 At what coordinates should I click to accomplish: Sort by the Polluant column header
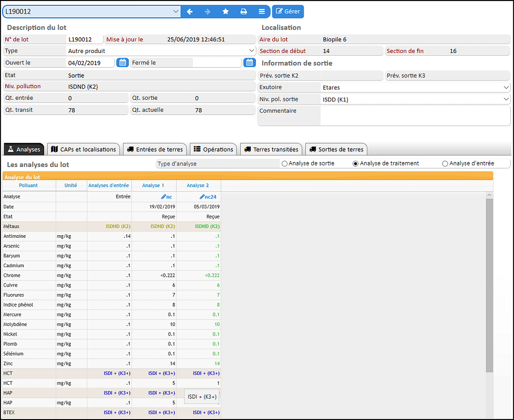click(28, 185)
